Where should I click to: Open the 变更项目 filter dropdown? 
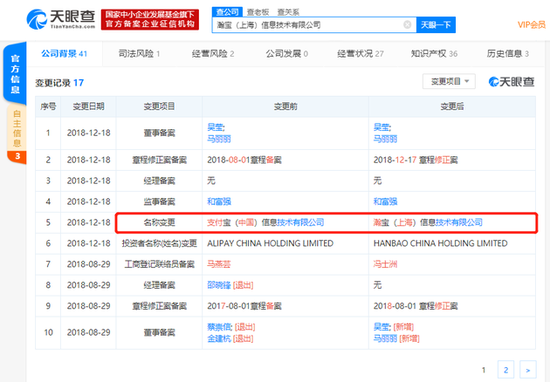pyautogui.click(x=449, y=81)
